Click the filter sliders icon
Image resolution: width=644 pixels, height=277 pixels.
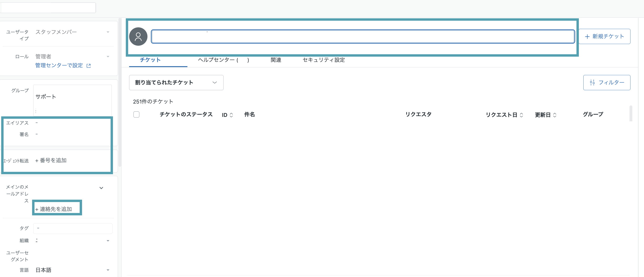592,83
